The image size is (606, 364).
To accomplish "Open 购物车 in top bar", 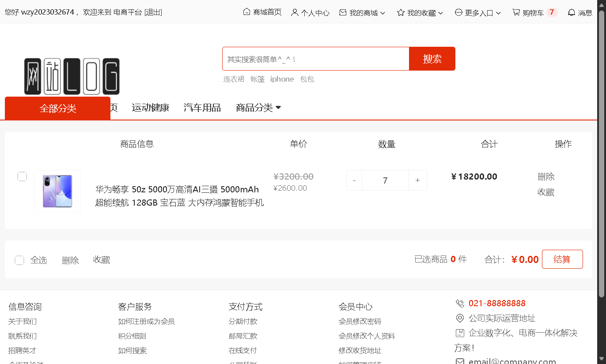I will tap(533, 13).
